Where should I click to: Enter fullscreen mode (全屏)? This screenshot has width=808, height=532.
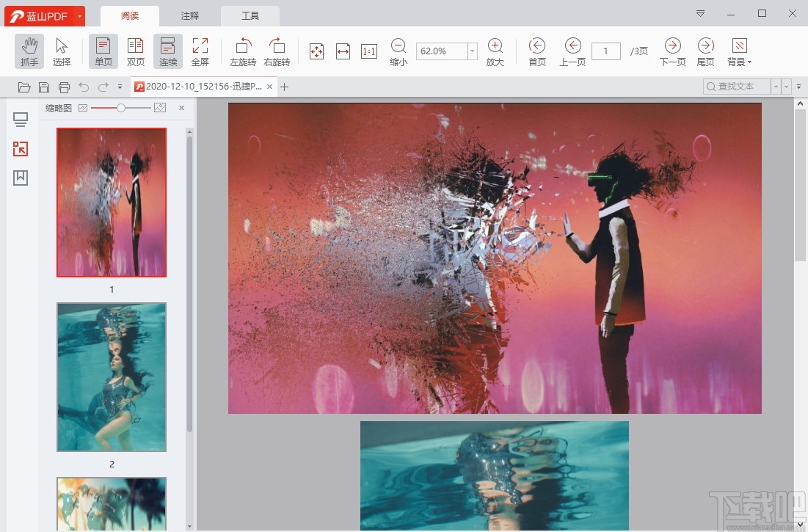coord(200,51)
